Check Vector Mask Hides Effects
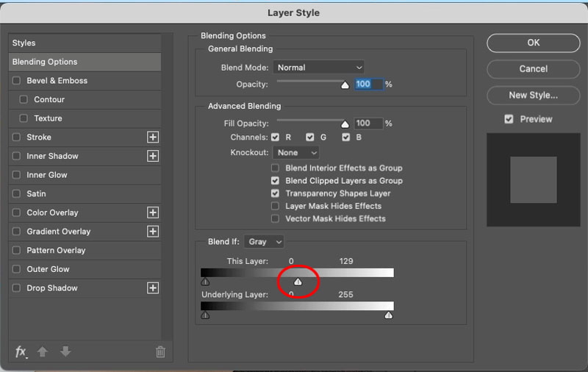The height and width of the screenshot is (372, 588). (x=275, y=218)
